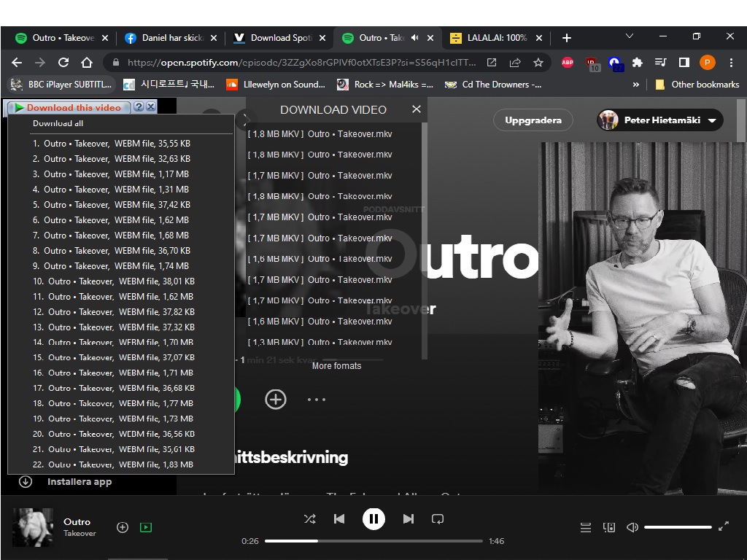This screenshot has height=560, width=747.
Task: Click the address bar URL
Action: [x=301, y=63]
